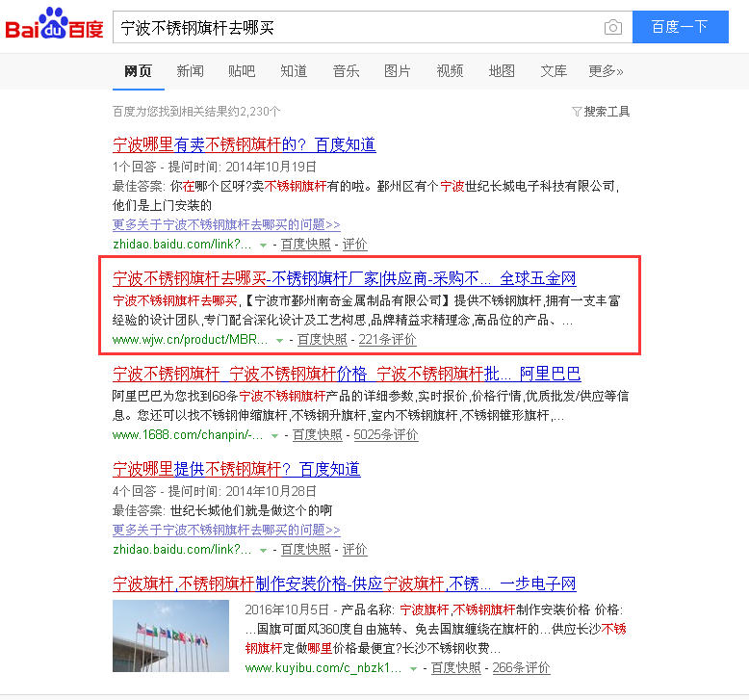Select the 网页 tab
Viewport: 749px width, 700px height.
pos(138,71)
